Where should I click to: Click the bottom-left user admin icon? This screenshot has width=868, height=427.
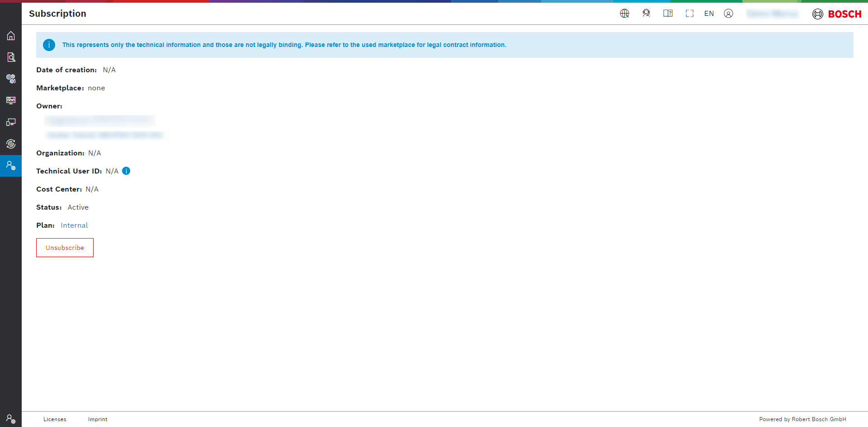click(11, 419)
